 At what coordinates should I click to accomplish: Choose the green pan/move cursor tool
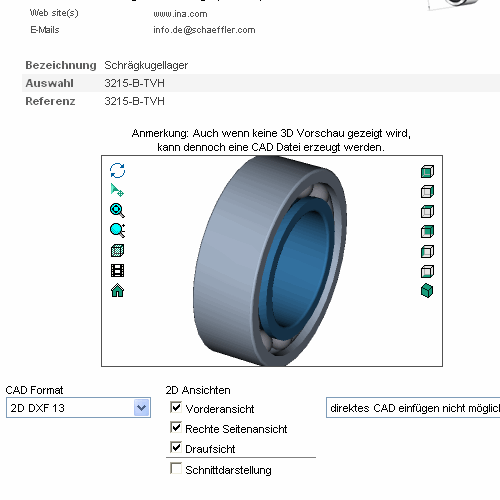[117, 190]
